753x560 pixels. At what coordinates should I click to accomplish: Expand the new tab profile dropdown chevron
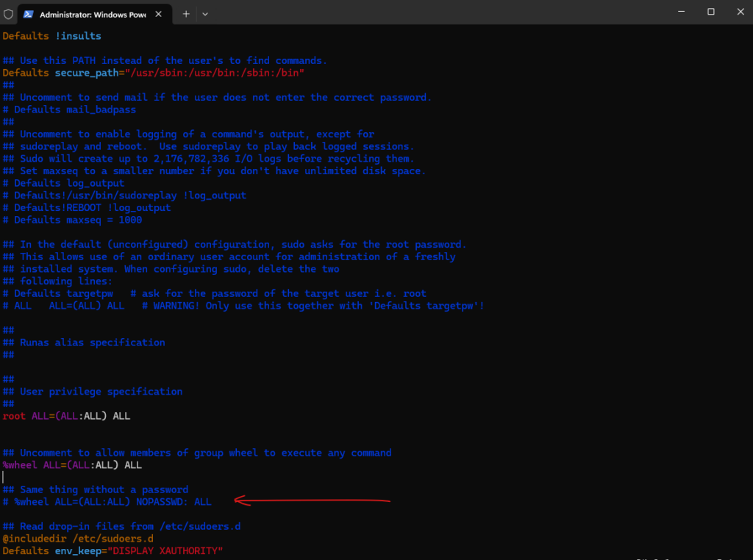point(205,14)
